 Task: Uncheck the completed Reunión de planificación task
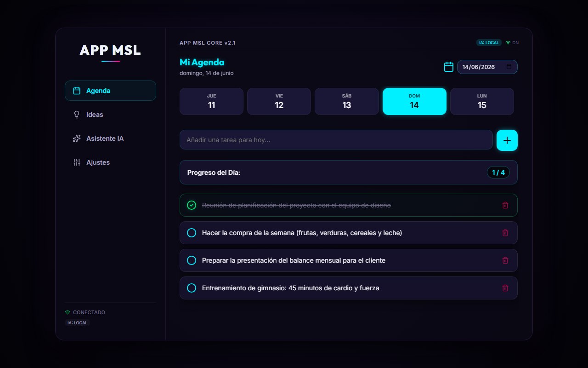pos(192,205)
